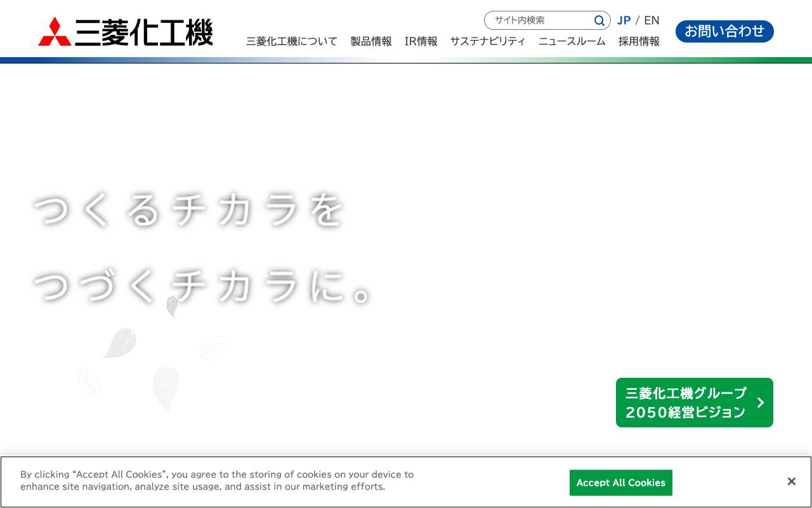The image size is (812, 508).
Task: Open the ニュースルーム section
Action: pyautogui.click(x=572, y=41)
